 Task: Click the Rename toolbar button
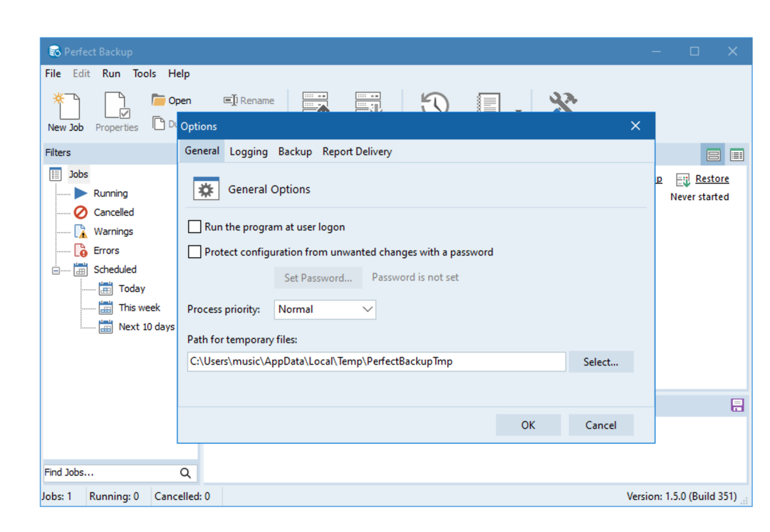[249, 101]
